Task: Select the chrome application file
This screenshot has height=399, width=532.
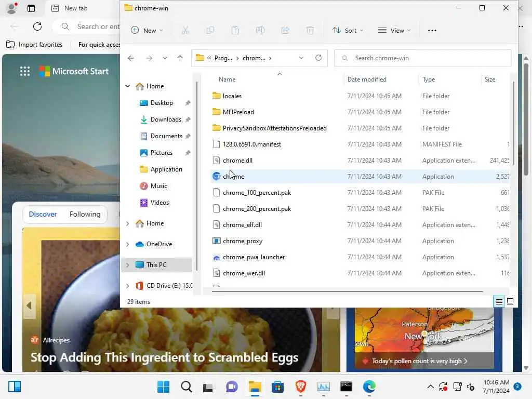Action: tap(360, 177)
